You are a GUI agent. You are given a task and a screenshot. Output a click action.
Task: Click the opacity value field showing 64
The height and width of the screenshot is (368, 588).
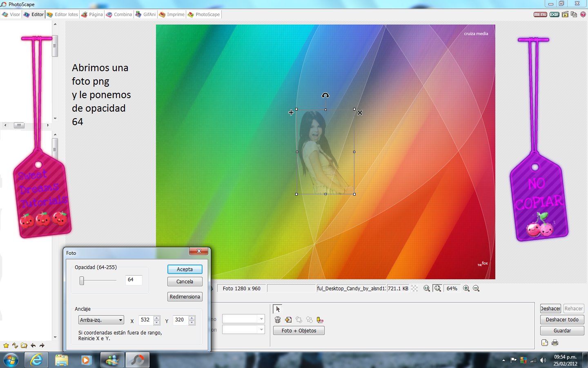point(134,280)
